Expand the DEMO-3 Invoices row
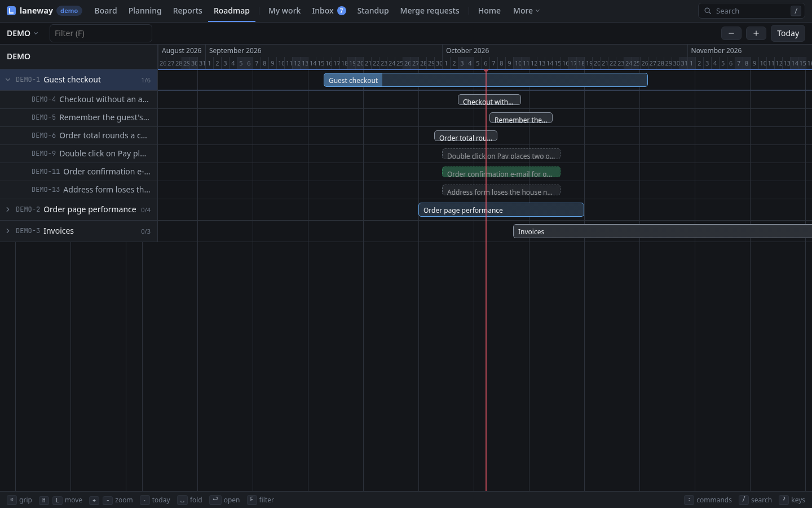 (x=8, y=231)
